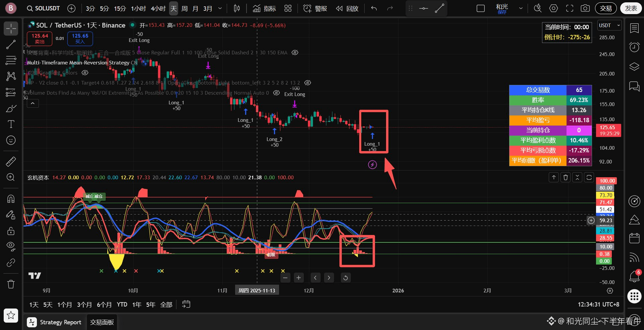Open the chat panel
This screenshot has width=644, height=330.
coord(634,86)
